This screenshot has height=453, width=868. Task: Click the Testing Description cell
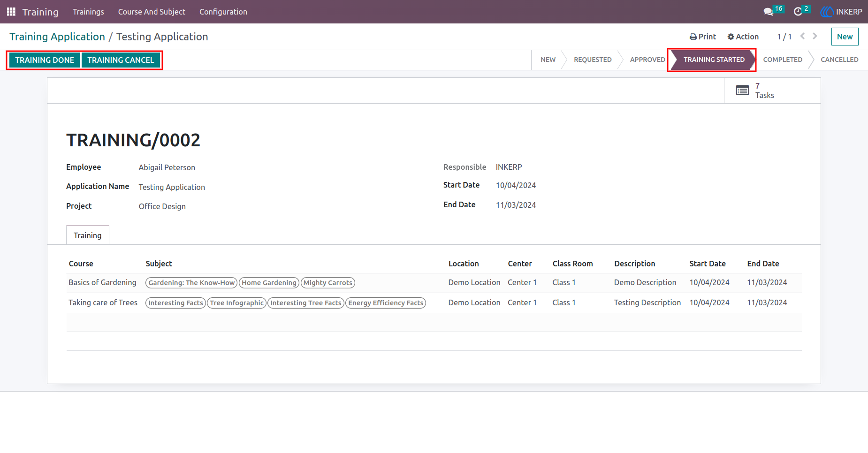tap(647, 302)
